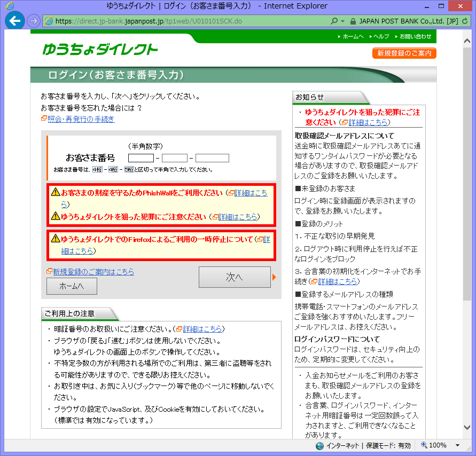Click the ゆうちょダイレクト logo
This screenshot has width=476, height=456.
point(100,50)
